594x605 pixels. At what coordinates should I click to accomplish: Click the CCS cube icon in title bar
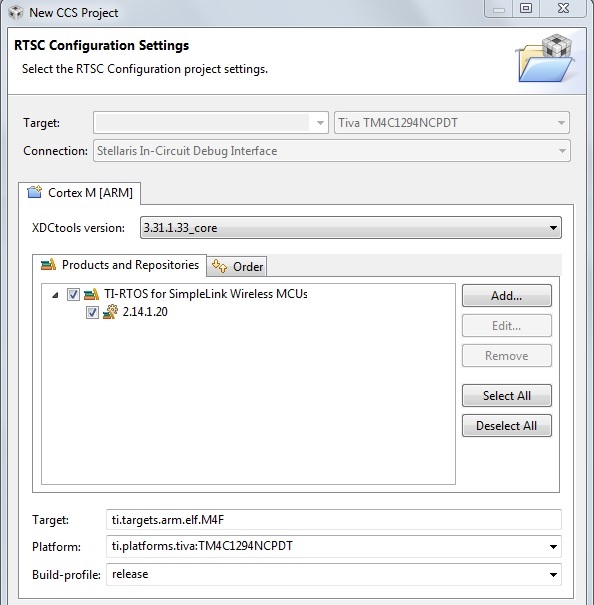(16, 12)
